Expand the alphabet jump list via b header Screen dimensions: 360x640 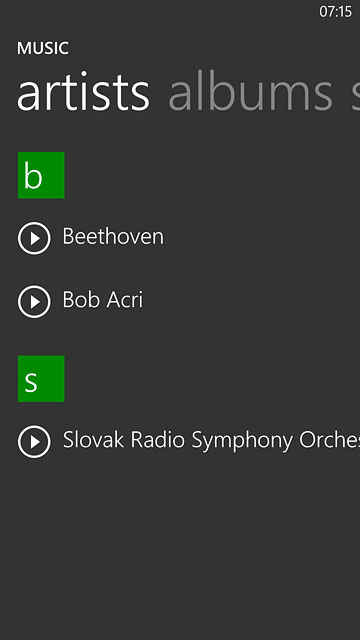[x=41, y=175]
